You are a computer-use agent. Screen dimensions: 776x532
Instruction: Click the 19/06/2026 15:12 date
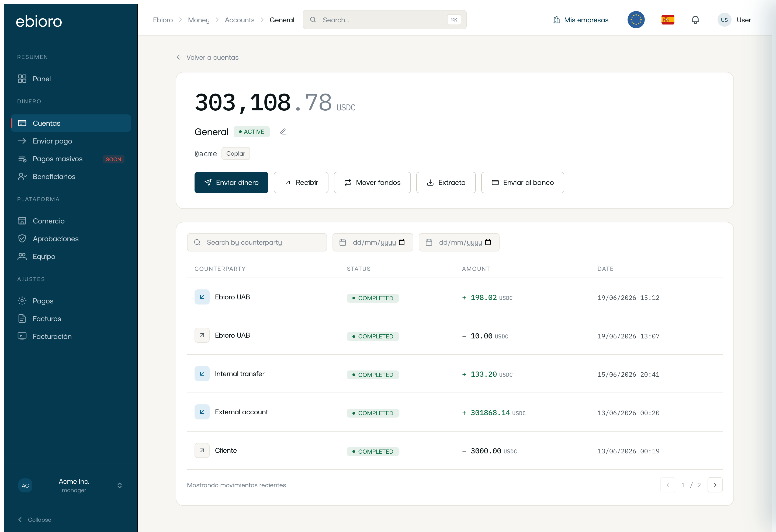pyautogui.click(x=628, y=298)
